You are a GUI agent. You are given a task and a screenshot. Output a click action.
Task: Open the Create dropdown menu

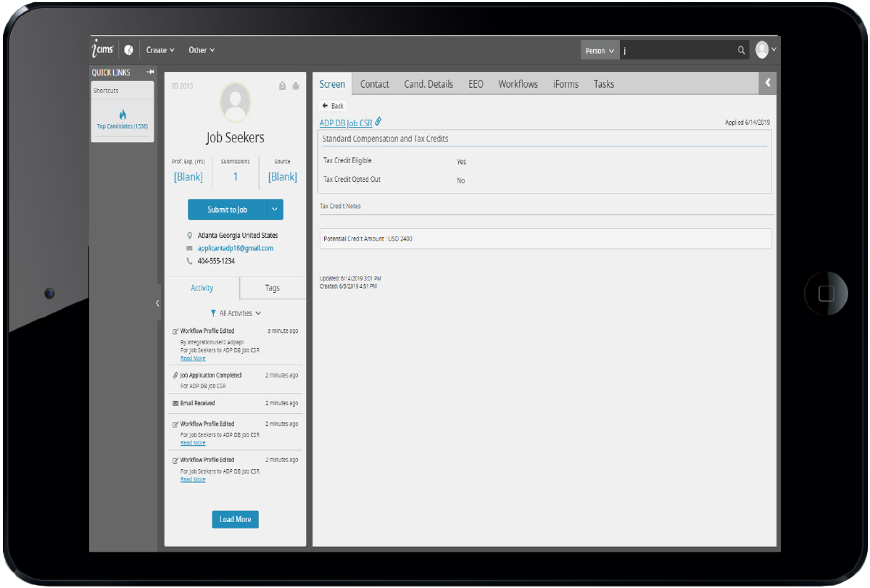[160, 50]
